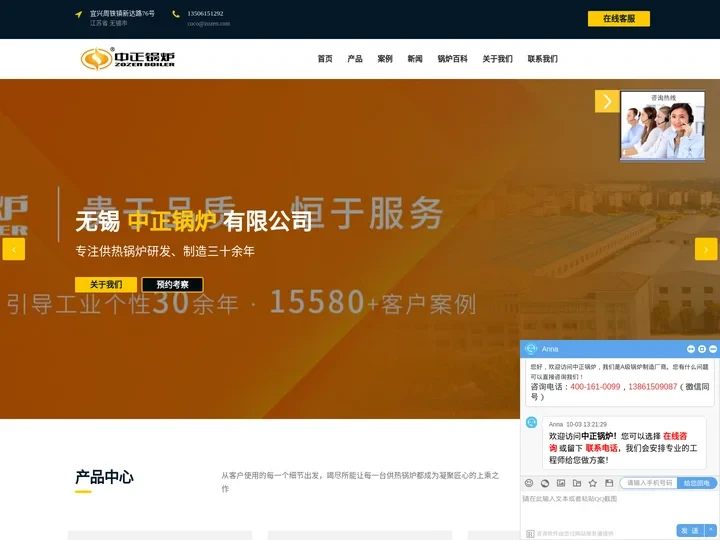Click the phone number 13506151292
The height and width of the screenshot is (540, 720).
(205, 14)
